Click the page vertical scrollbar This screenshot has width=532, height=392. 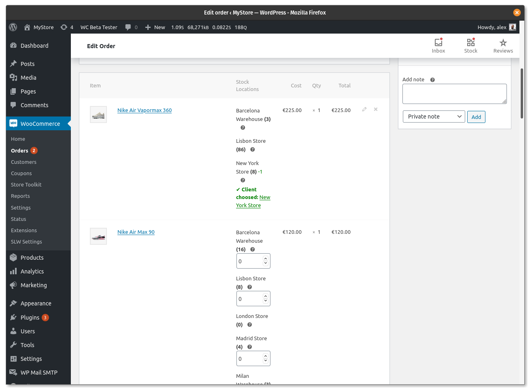coord(522,93)
